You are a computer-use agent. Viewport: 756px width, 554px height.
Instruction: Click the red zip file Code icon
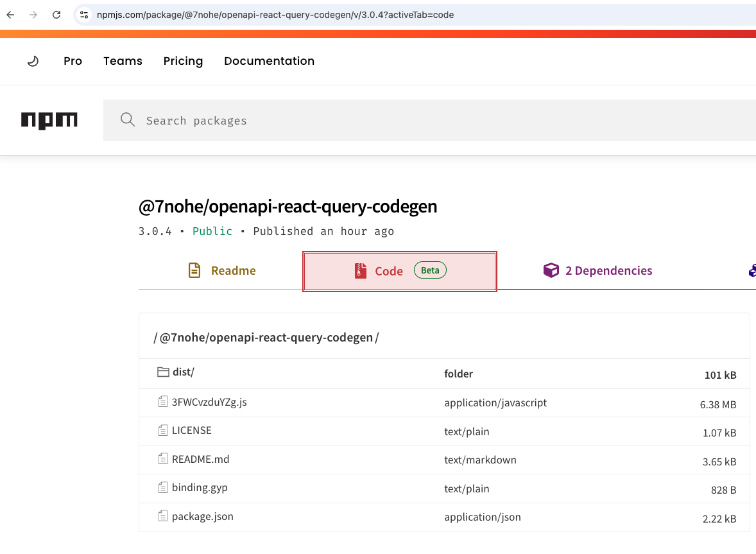361,271
